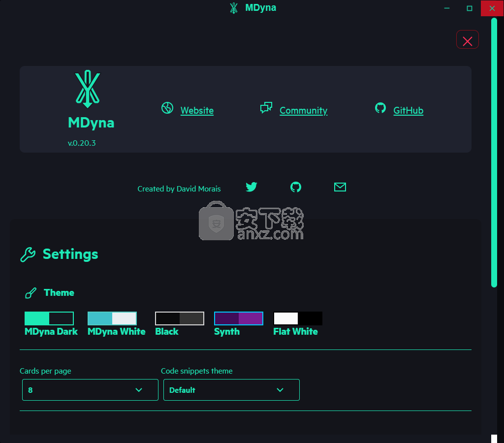Open creator's Twitter profile icon

(x=252, y=187)
